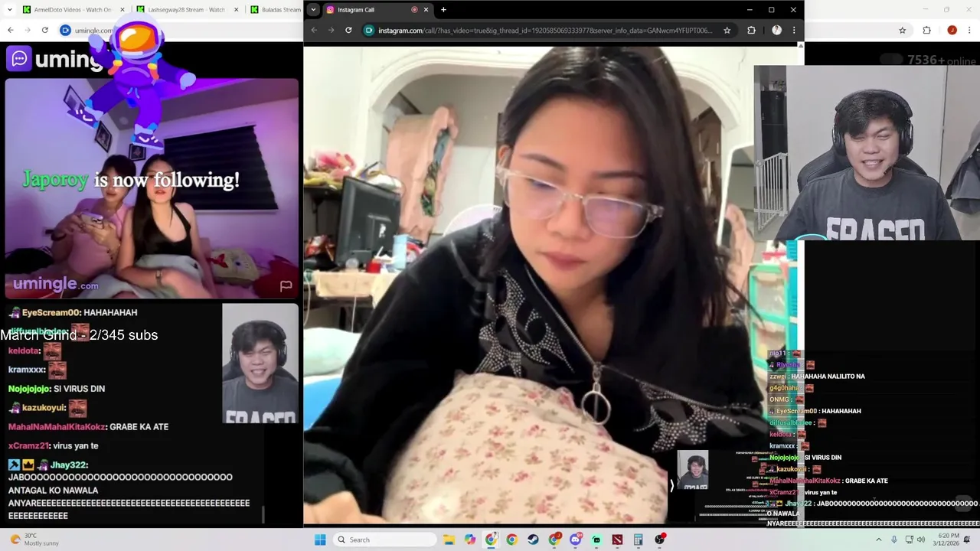The image size is (980, 551).
Task: Reload page in background Chrome window
Action: pyautogui.click(x=45, y=31)
